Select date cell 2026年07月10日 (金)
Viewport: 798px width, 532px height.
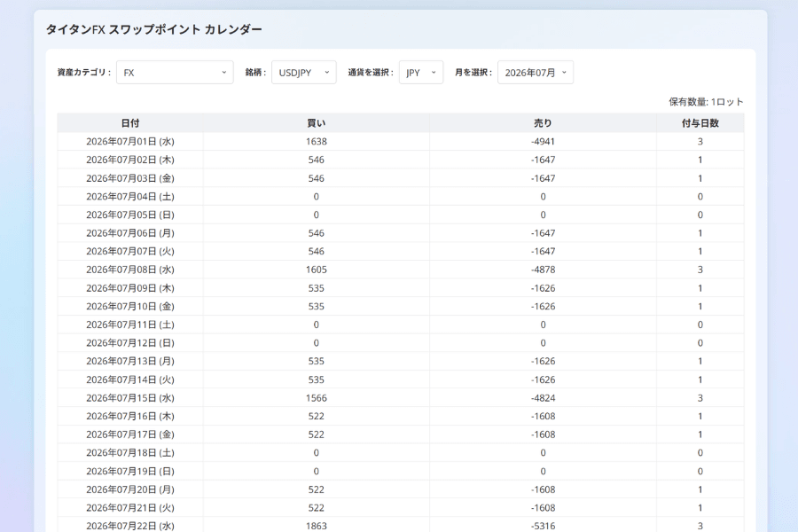[130, 307]
